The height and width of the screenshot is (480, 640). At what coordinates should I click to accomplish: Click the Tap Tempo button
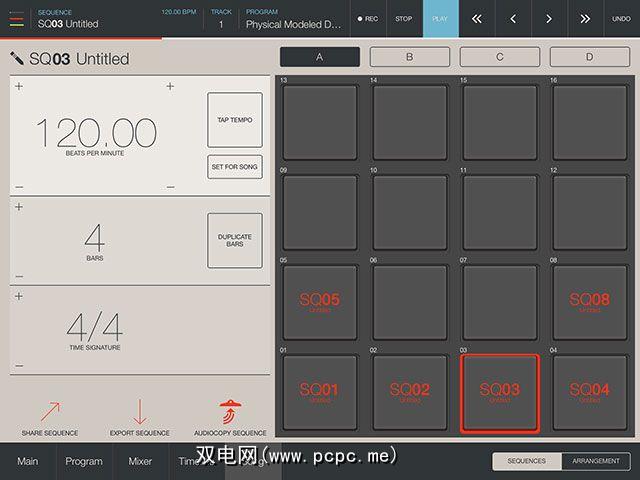(235, 120)
